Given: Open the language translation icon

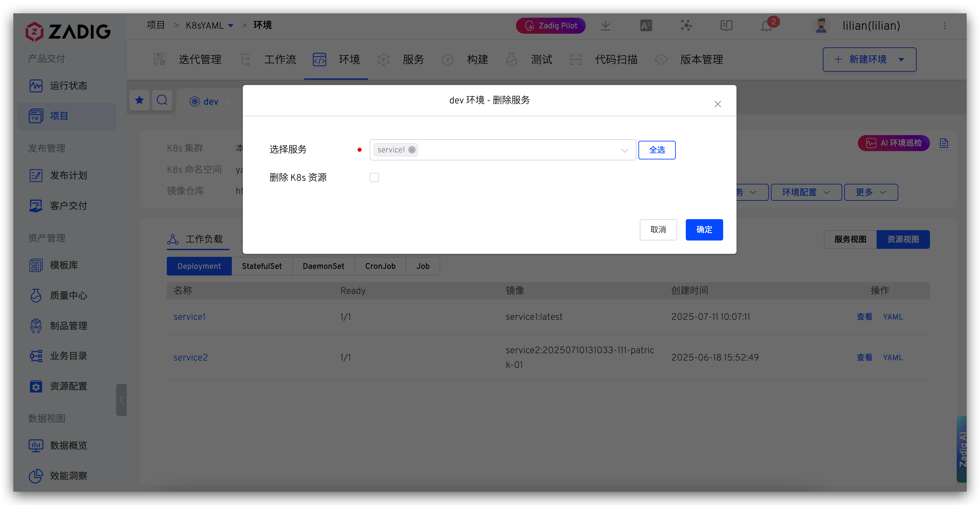Looking at the screenshot, I should pyautogui.click(x=646, y=26).
